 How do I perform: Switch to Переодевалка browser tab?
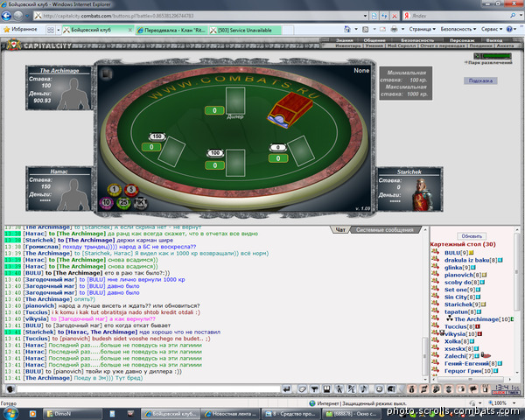coord(171,30)
